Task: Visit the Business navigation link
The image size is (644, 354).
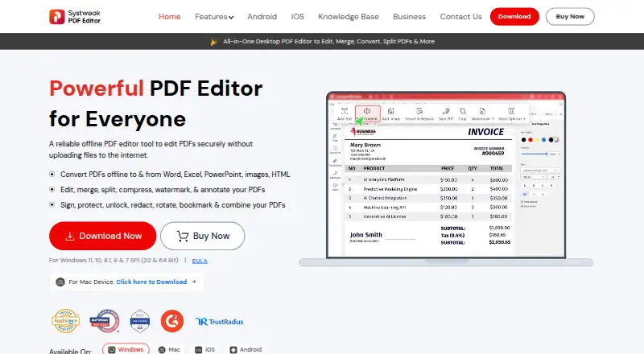Action: coord(409,16)
